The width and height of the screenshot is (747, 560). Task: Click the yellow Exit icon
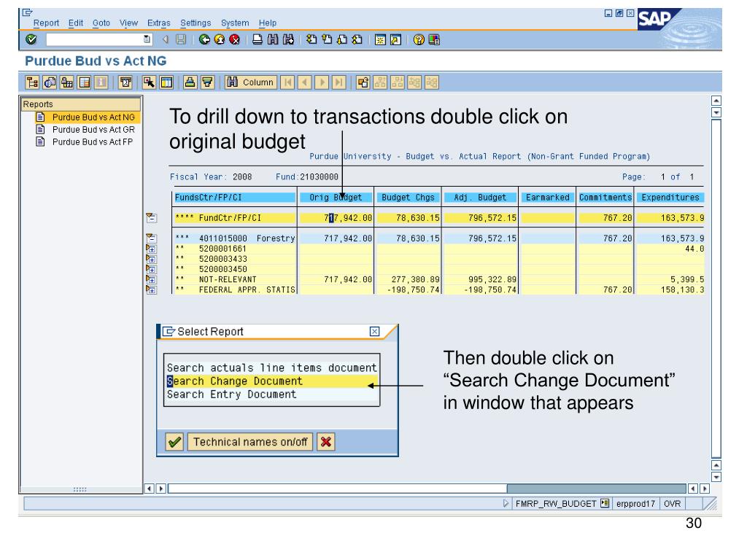(x=220, y=40)
